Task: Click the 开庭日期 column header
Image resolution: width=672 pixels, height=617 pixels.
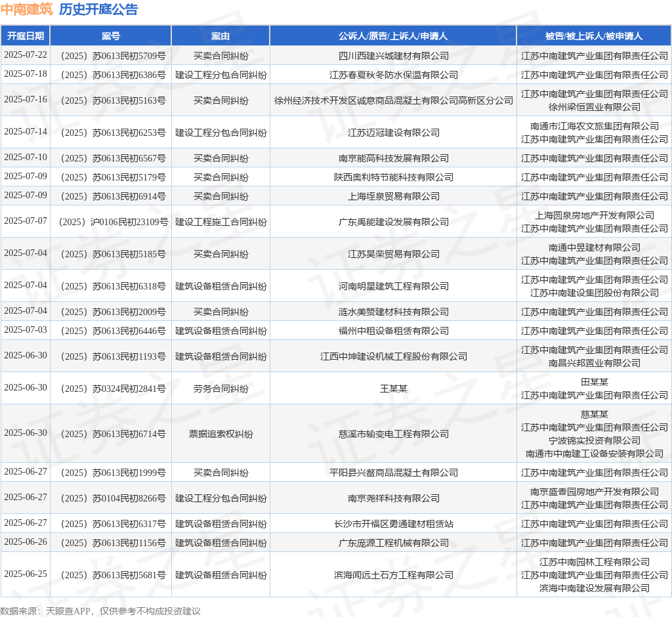Action: (x=26, y=36)
